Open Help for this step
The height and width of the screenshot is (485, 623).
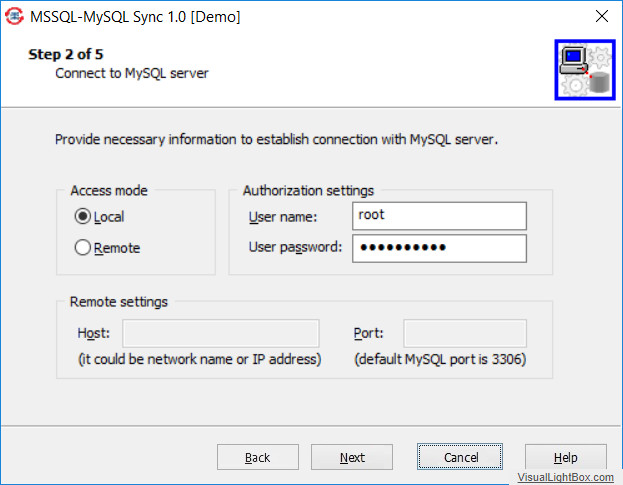point(566,457)
